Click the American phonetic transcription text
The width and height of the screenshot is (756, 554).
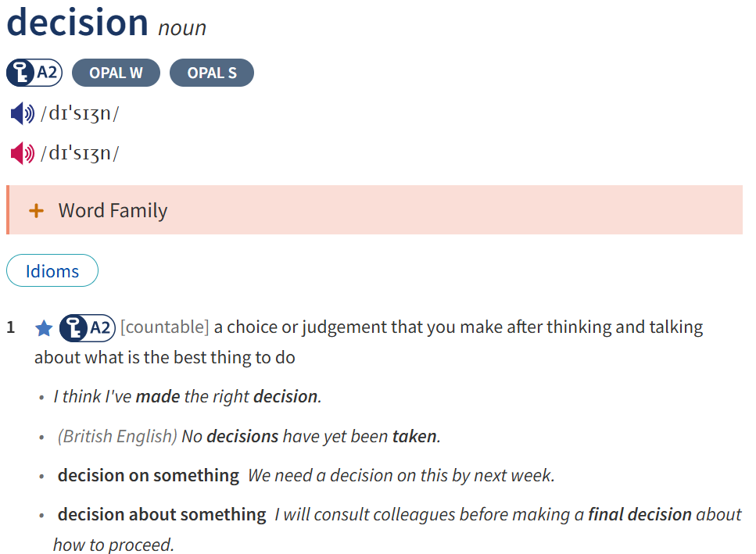pyautogui.click(x=80, y=153)
